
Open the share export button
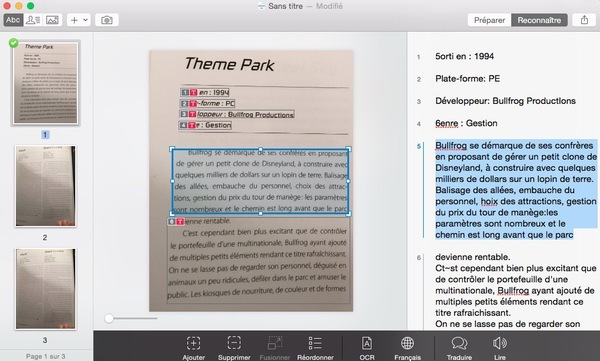coord(584,20)
